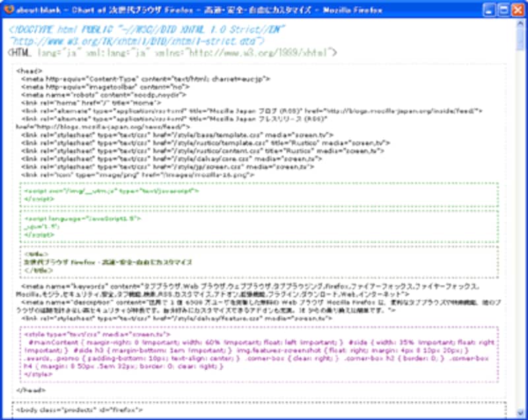Click the pink <style type="text/css"> opening line
Screen dimensions: 528x420
(97, 334)
